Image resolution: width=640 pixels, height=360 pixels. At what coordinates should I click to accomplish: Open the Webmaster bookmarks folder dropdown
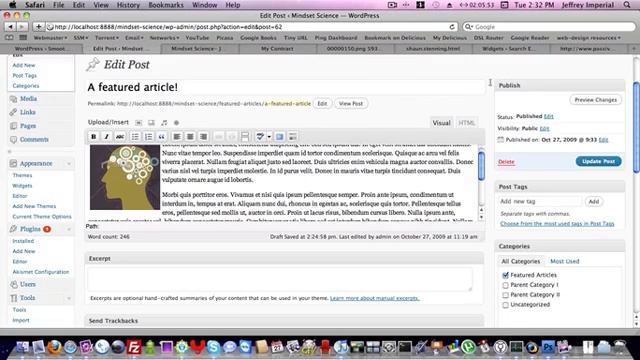pos(50,38)
